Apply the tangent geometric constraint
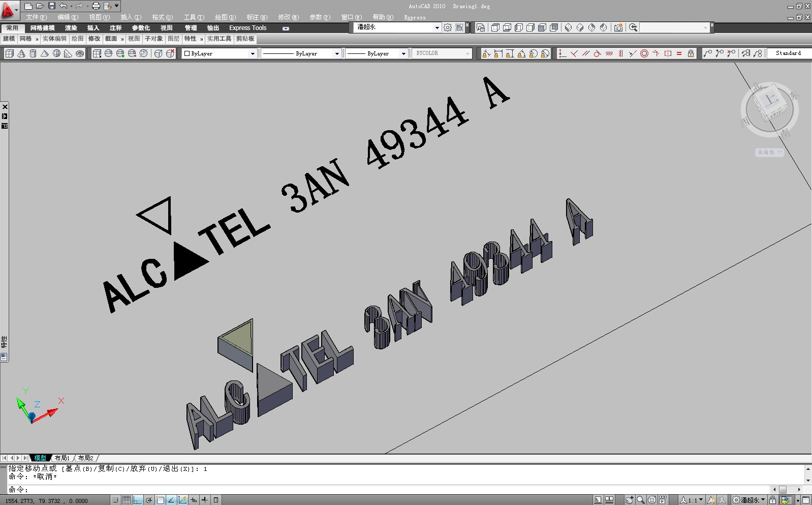 tap(598, 53)
